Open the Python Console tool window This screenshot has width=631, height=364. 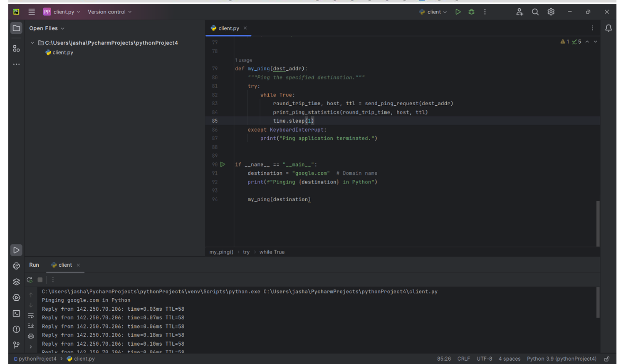click(x=16, y=266)
